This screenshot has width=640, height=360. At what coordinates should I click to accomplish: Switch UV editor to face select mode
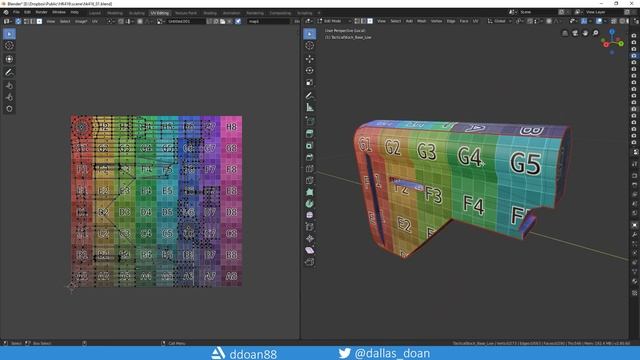tap(39, 21)
